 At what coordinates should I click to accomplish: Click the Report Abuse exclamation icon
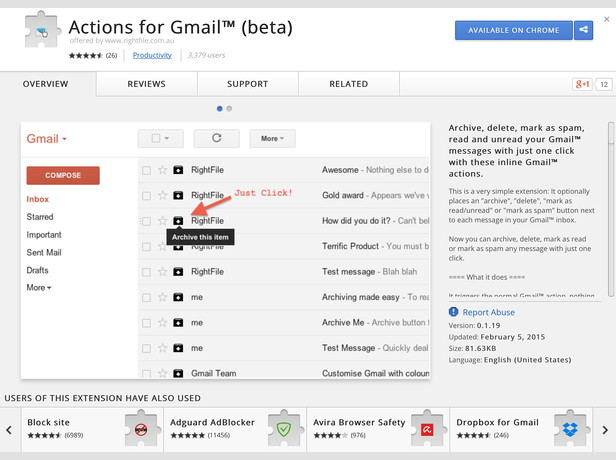453,312
